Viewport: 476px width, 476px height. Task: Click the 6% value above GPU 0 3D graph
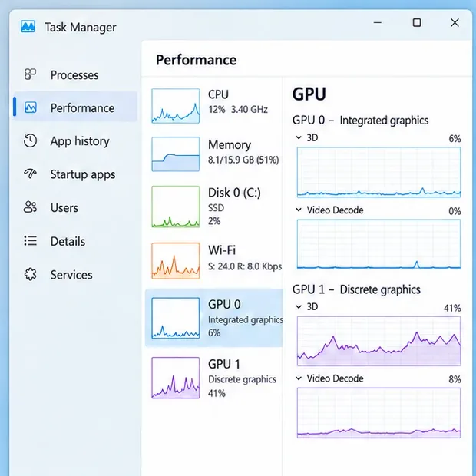(455, 139)
